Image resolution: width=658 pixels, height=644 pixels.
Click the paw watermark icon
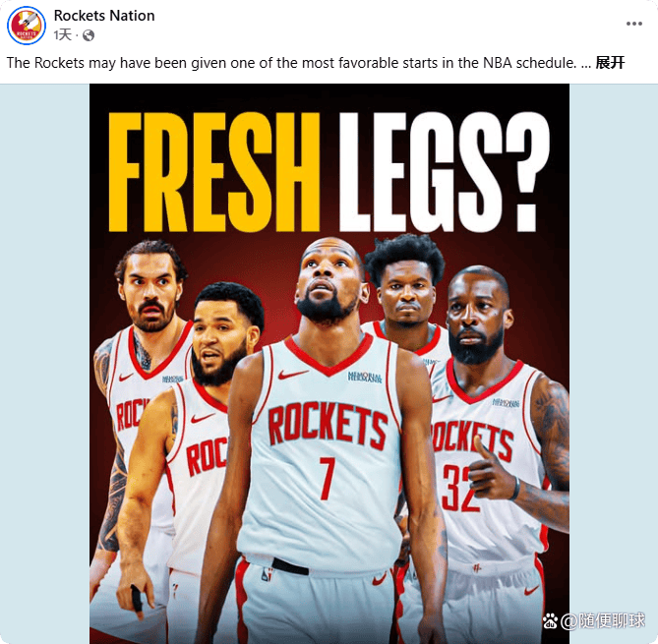[x=550, y=621]
